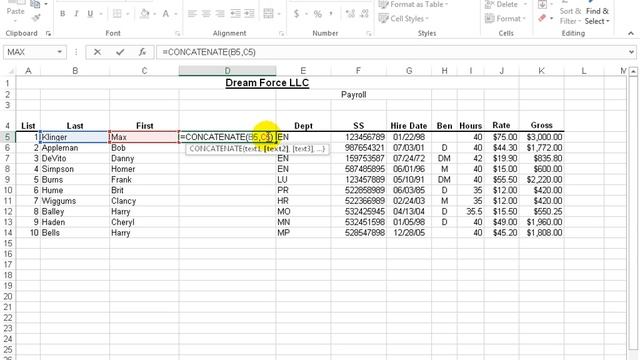Click the Borders icon
The image size is (640, 360).
tap(117, 14)
